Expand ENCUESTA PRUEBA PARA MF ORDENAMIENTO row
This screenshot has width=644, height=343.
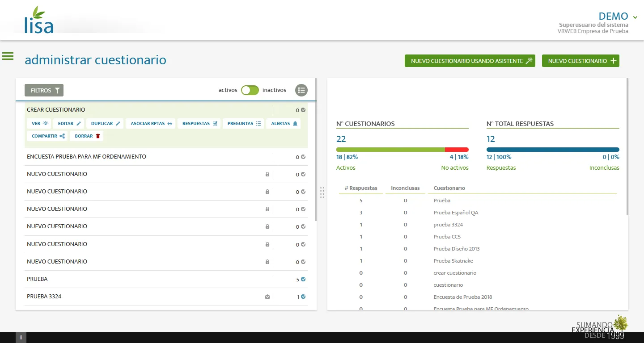click(x=86, y=157)
